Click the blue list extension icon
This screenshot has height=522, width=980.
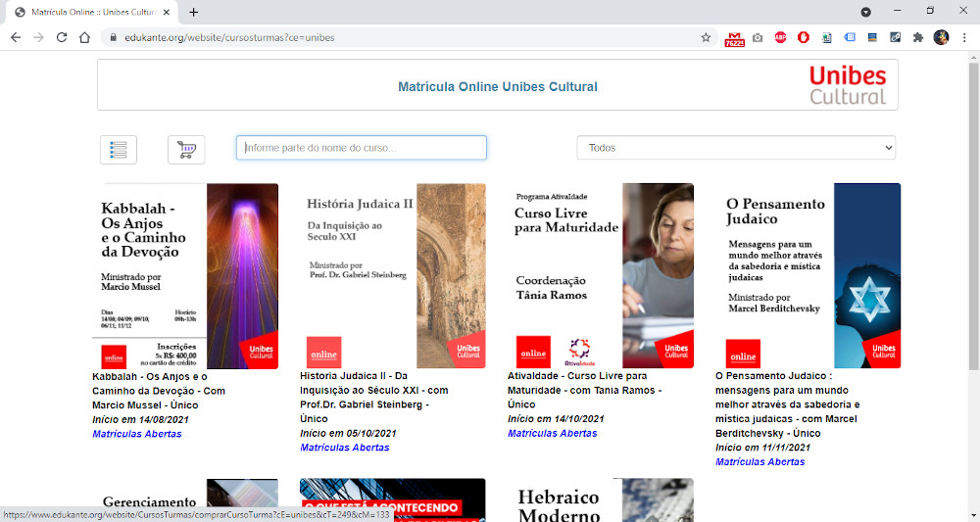tap(850, 37)
